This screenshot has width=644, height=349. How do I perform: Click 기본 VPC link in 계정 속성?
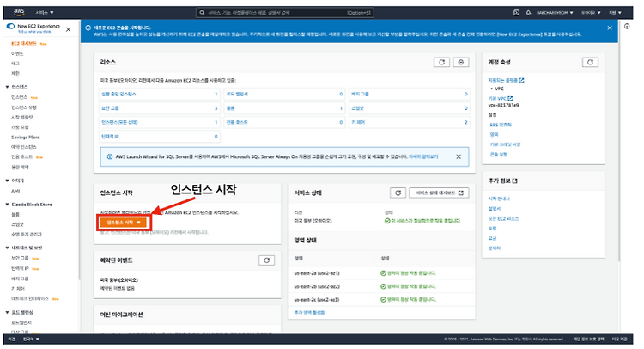[x=497, y=99]
